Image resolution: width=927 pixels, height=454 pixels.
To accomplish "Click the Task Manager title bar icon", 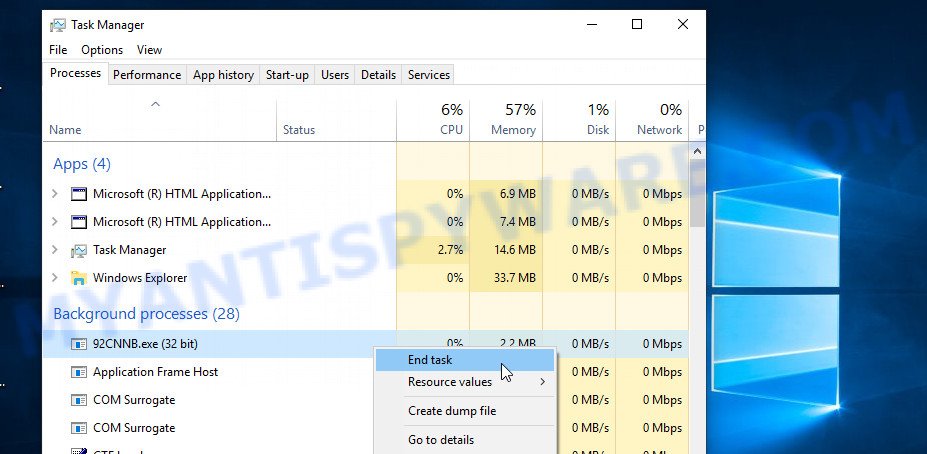I will coord(57,25).
